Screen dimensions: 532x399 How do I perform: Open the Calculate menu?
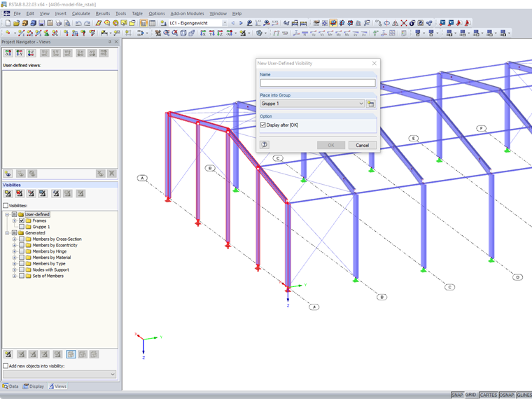point(81,13)
